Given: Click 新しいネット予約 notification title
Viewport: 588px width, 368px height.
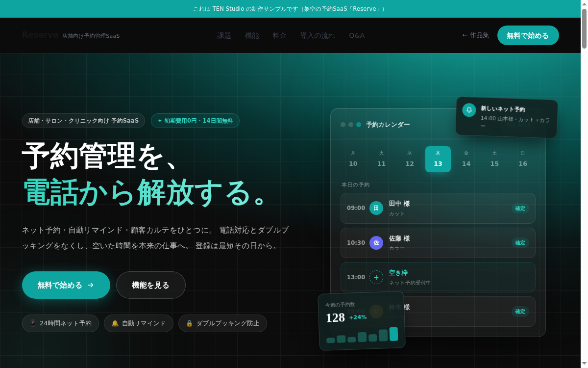Looking at the screenshot, I should point(503,109).
